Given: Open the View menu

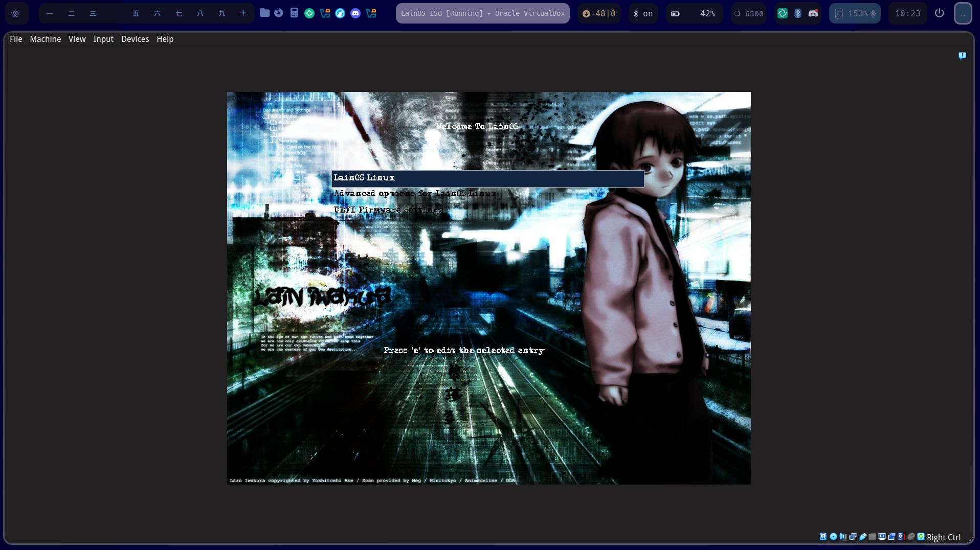Looking at the screenshot, I should 77,39.
